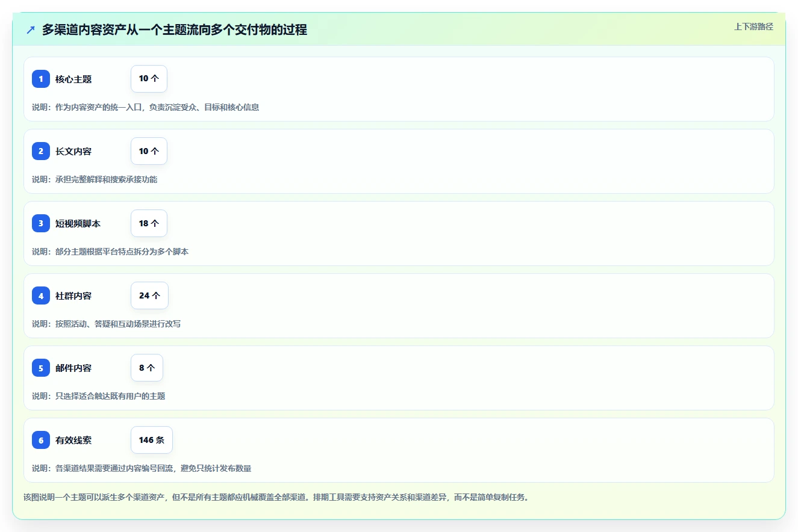798x532 pixels.
Task: Click the arrow icon beside the title
Action: (x=31, y=29)
